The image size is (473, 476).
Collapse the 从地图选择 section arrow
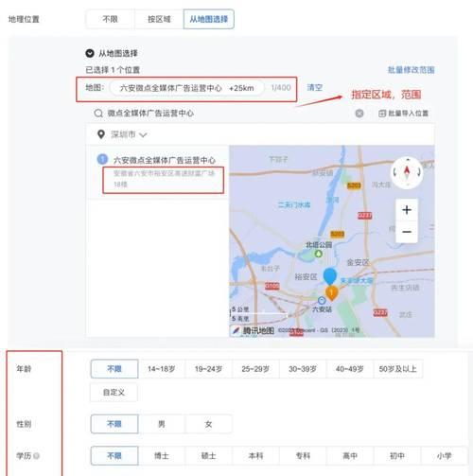pos(90,53)
